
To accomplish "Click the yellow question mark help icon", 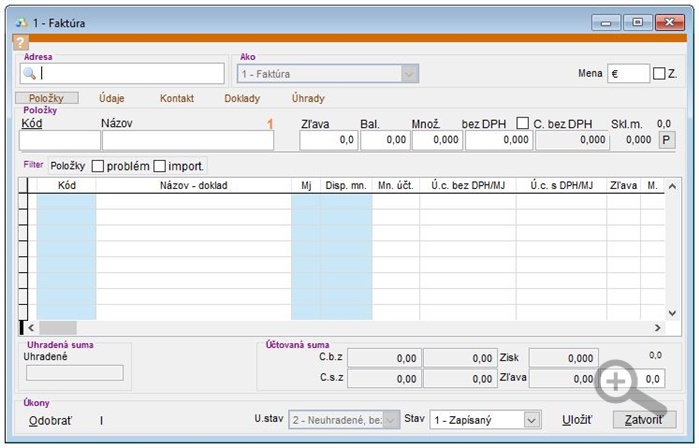I will point(20,43).
